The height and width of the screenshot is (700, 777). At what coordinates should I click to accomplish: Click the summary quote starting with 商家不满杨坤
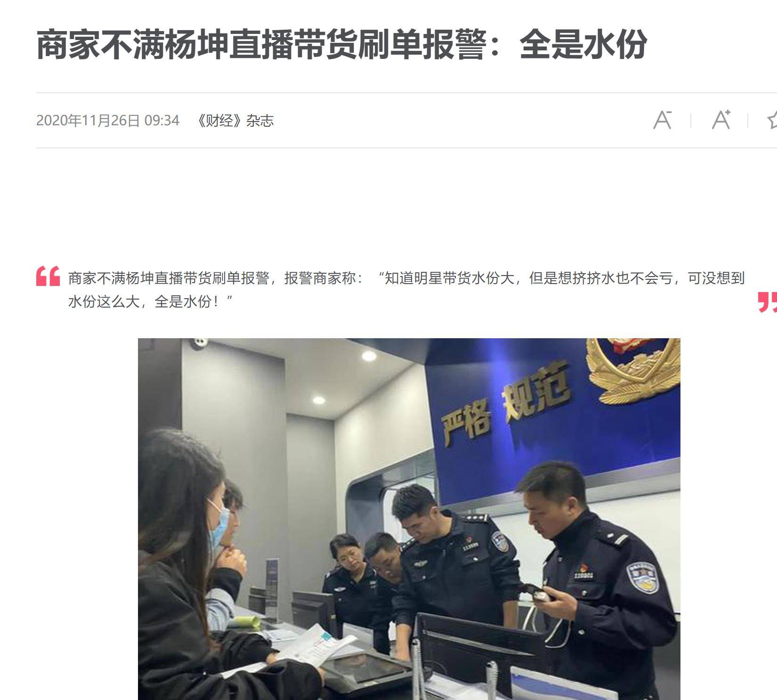pyautogui.click(x=406, y=290)
